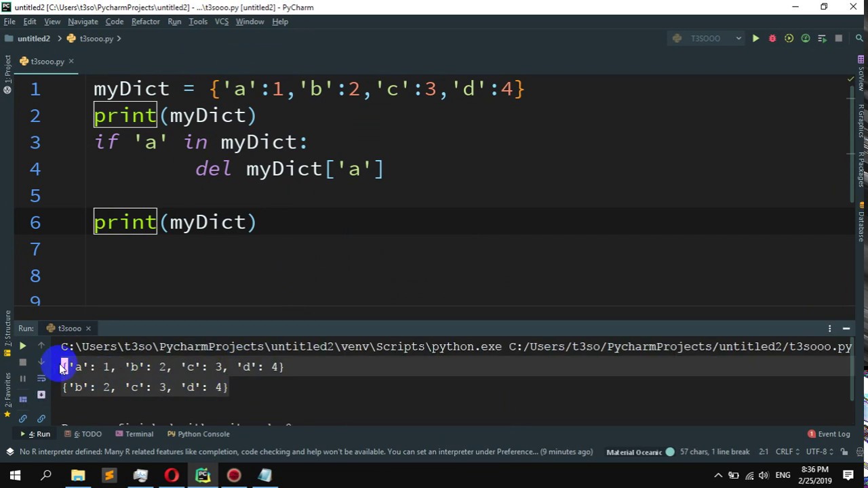868x488 pixels.
Task: Click the untitled2 breadcrumb folder
Action: (x=28, y=39)
